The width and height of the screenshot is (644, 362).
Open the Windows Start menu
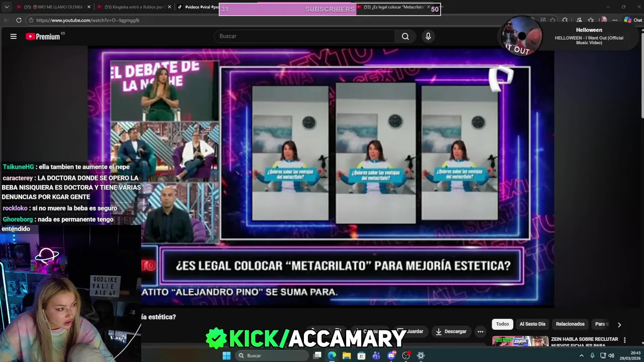click(226, 355)
